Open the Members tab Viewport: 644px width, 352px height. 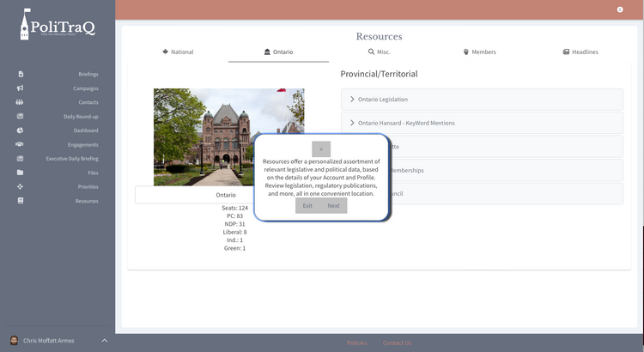[479, 52]
